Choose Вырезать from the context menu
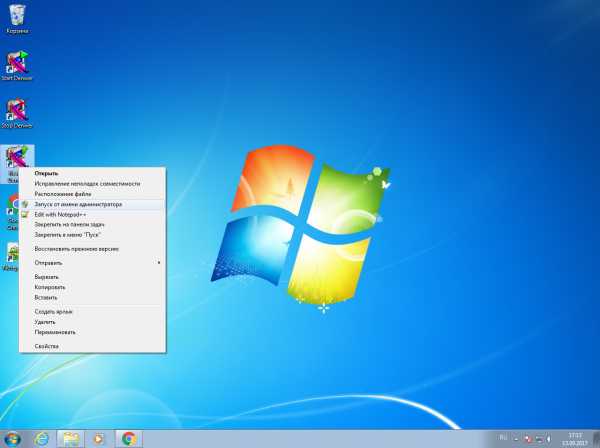 point(93,277)
